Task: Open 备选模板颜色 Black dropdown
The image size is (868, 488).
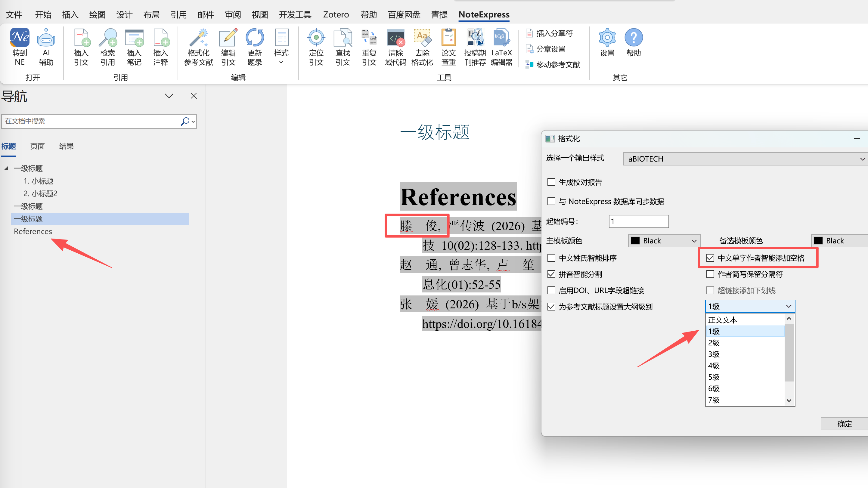Action: tap(840, 241)
